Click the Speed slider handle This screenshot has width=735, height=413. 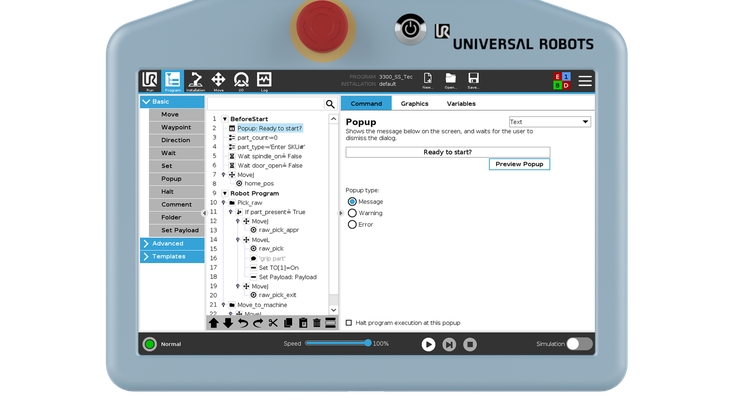point(367,343)
